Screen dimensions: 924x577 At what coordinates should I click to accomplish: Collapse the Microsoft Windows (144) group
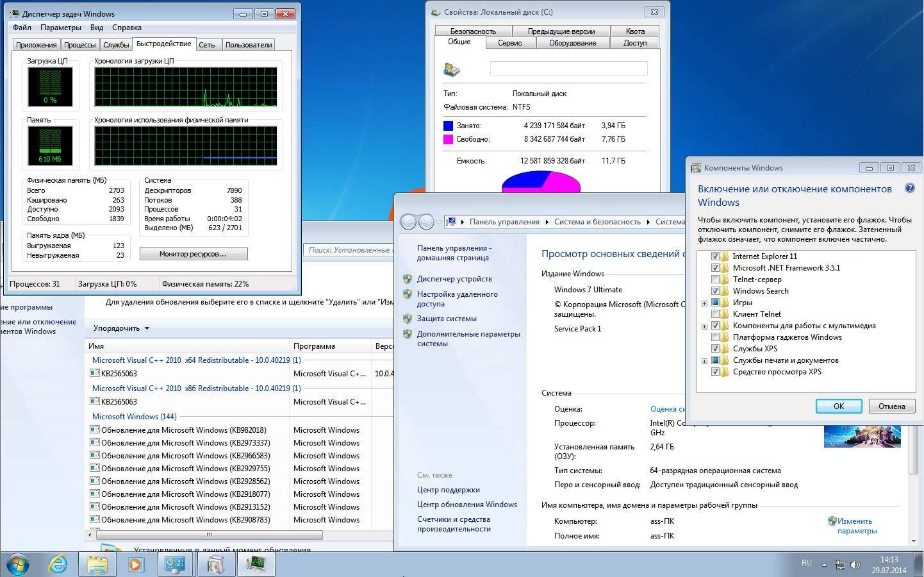click(x=135, y=417)
